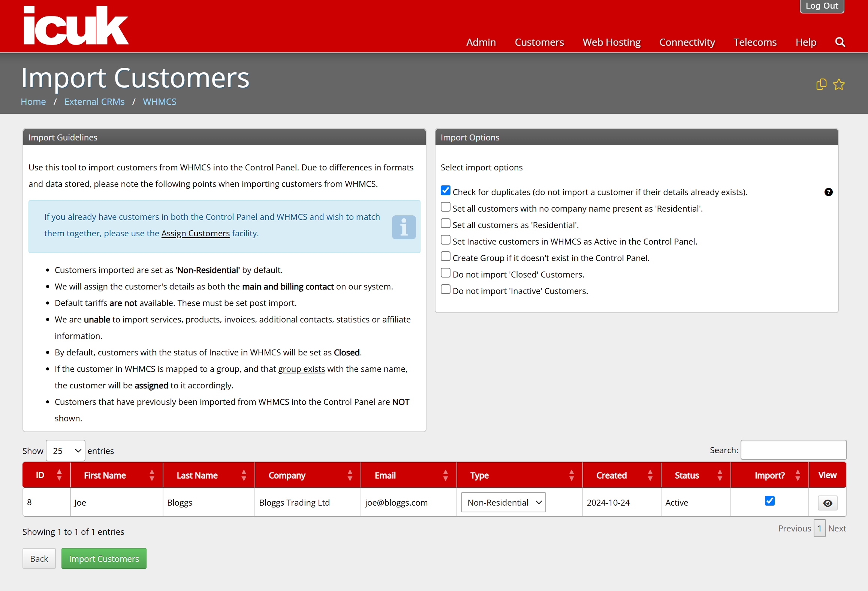
Task: Sort table by Import? column
Action: (x=770, y=475)
